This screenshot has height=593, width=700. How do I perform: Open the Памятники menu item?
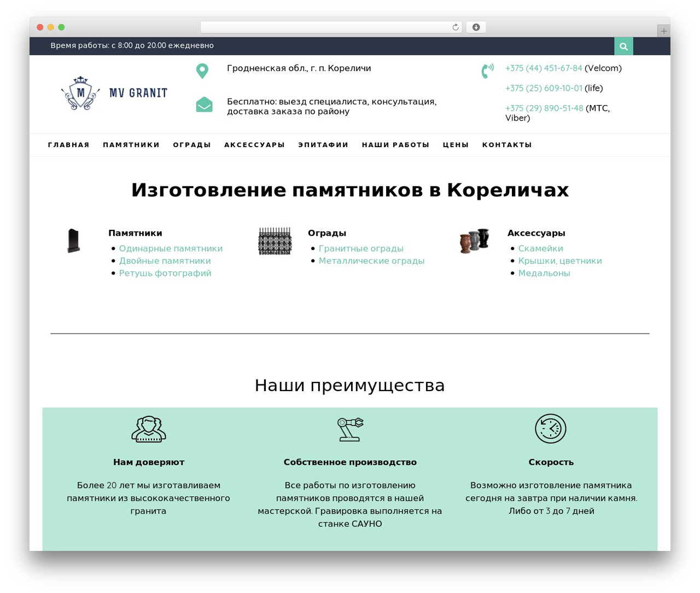click(131, 145)
